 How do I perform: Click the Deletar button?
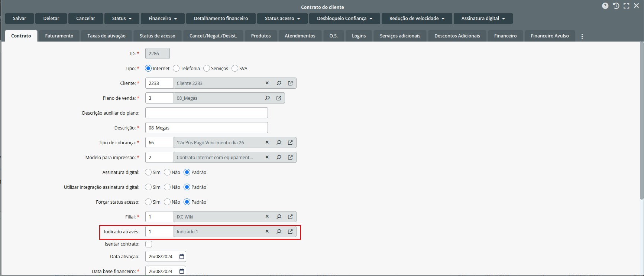point(51,19)
